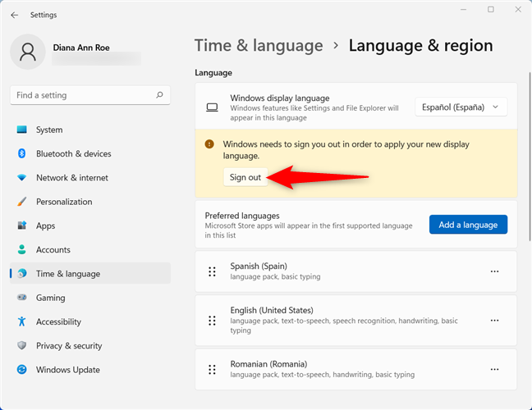Select Gaming label in the sidebar

click(x=51, y=298)
